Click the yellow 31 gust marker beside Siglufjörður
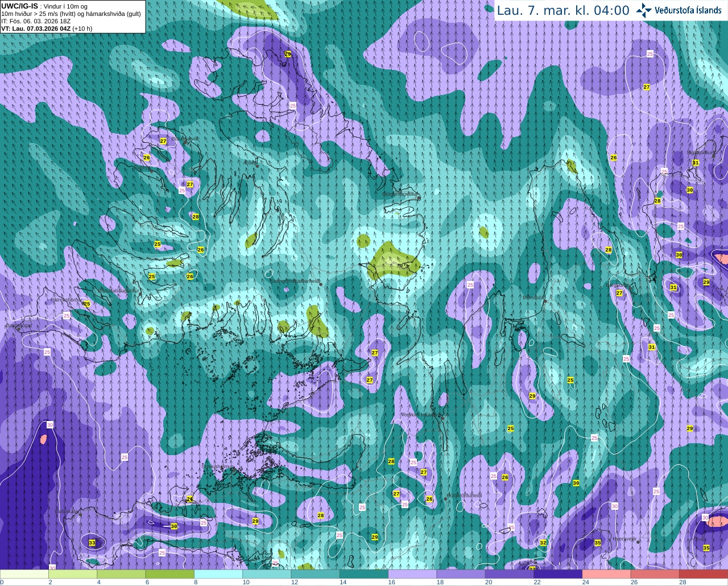The image size is (728, 586). coord(696,163)
